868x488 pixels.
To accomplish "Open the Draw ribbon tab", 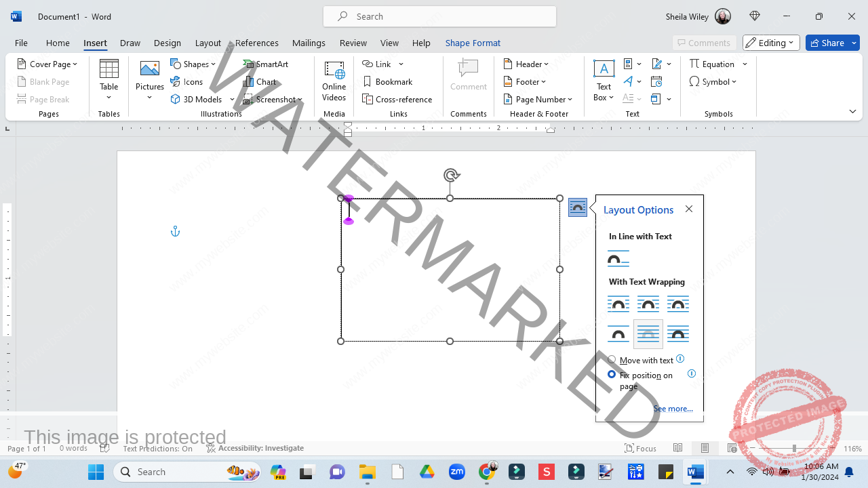I will [x=130, y=43].
